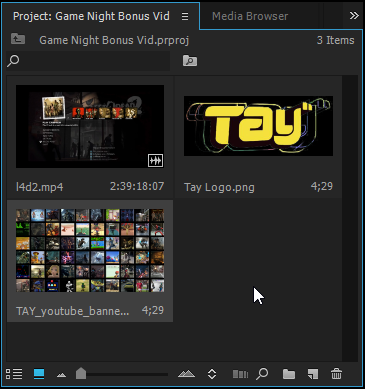Select the TAY_youtube_banner thumbnail

pyautogui.click(x=90, y=250)
